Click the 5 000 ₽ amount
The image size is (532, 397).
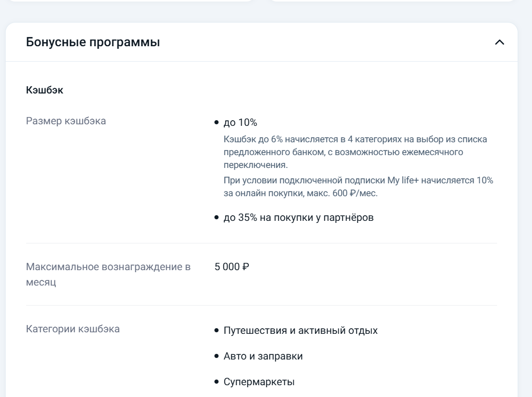click(x=232, y=267)
